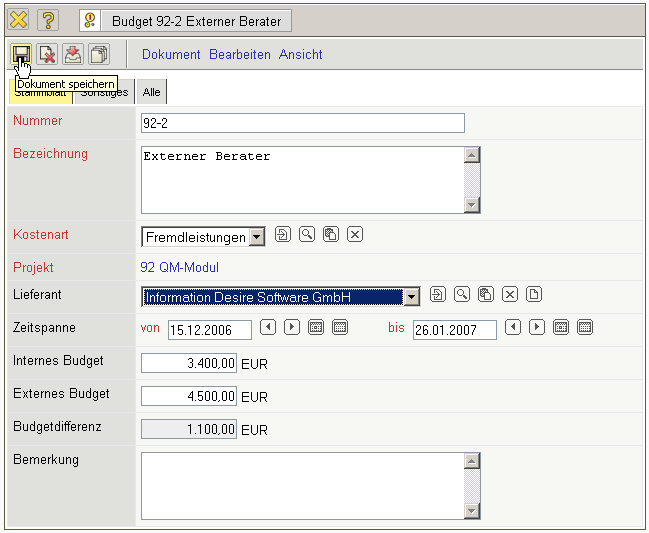Viewport: 649px width, 533px height.
Task: Follow the 92 QM-Modul project link
Action: (x=180, y=268)
